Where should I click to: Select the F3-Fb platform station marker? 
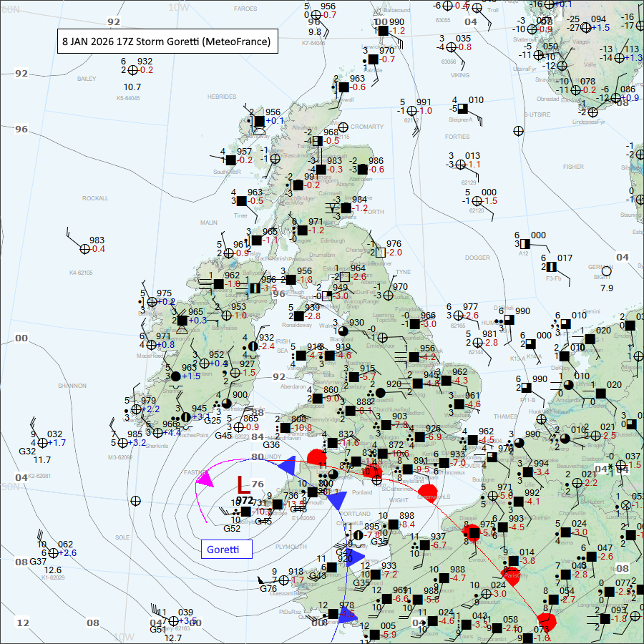552,267
